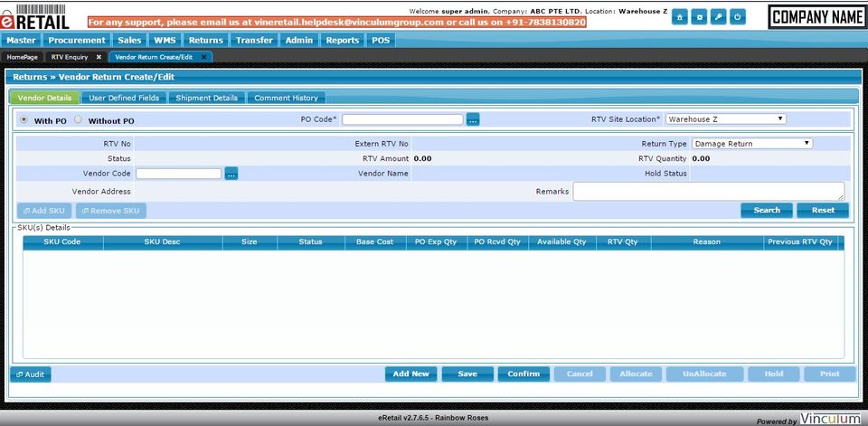Open the RTV Site Location dropdown
The height and width of the screenshot is (426, 868).
point(725,119)
